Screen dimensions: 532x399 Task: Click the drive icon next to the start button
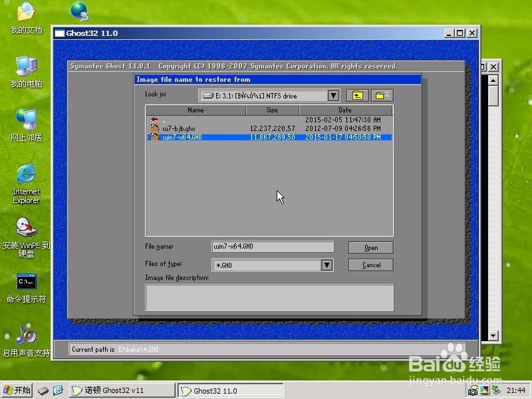pyautogui.click(x=43, y=391)
